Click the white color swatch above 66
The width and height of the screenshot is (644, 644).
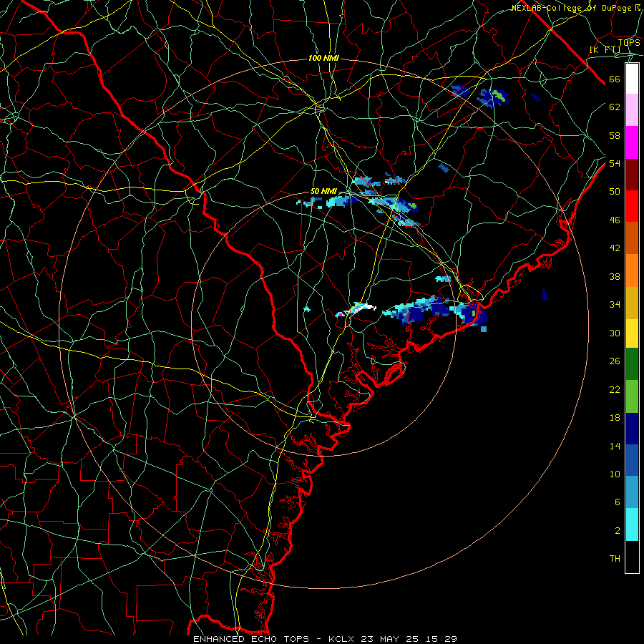[632, 79]
